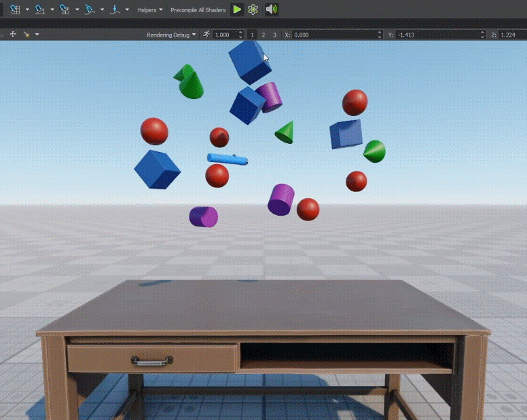Click the follow terrain surface icon
Image resolution: width=527 pixels, height=420 pixels.
90,9
